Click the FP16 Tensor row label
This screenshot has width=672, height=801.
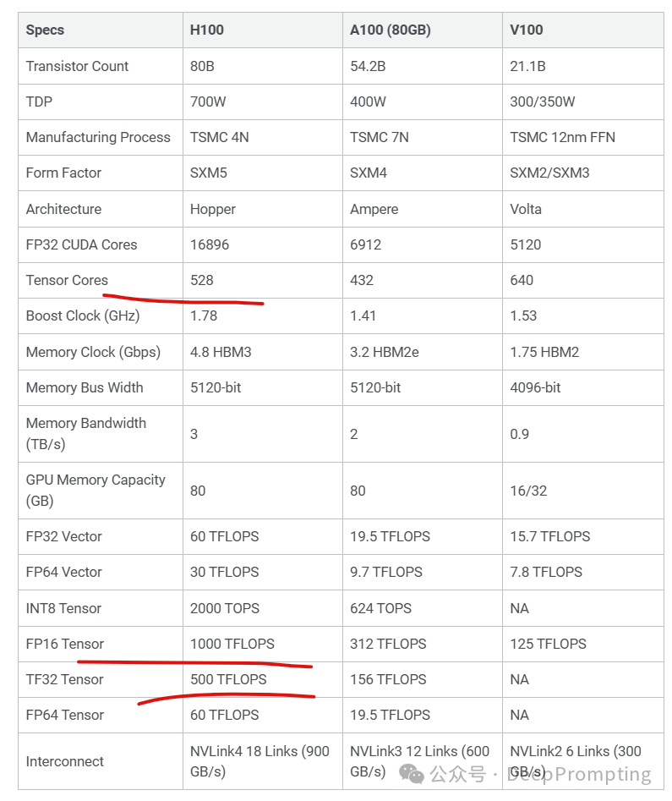(65, 644)
